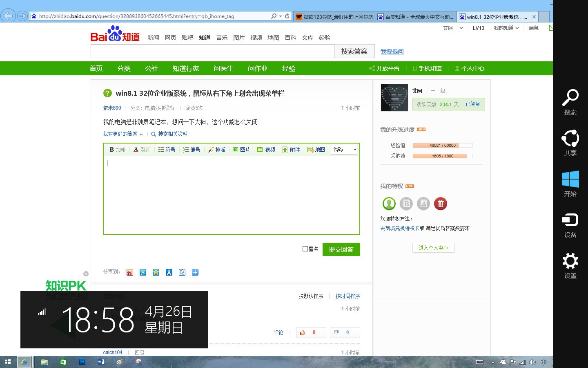Tick the anonymous (匿名) checkbox
Image resolution: width=588 pixels, height=368 pixels.
click(305, 249)
